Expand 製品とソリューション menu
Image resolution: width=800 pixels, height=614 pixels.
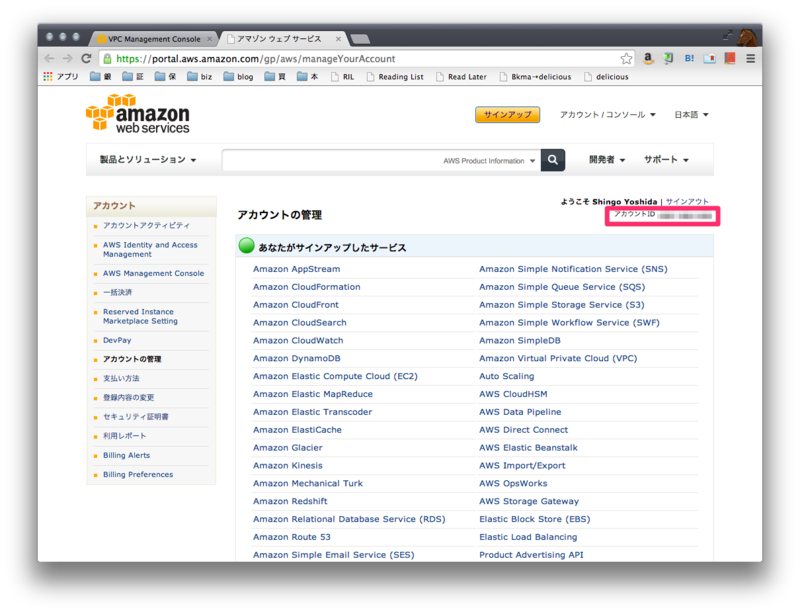pos(148,160)
